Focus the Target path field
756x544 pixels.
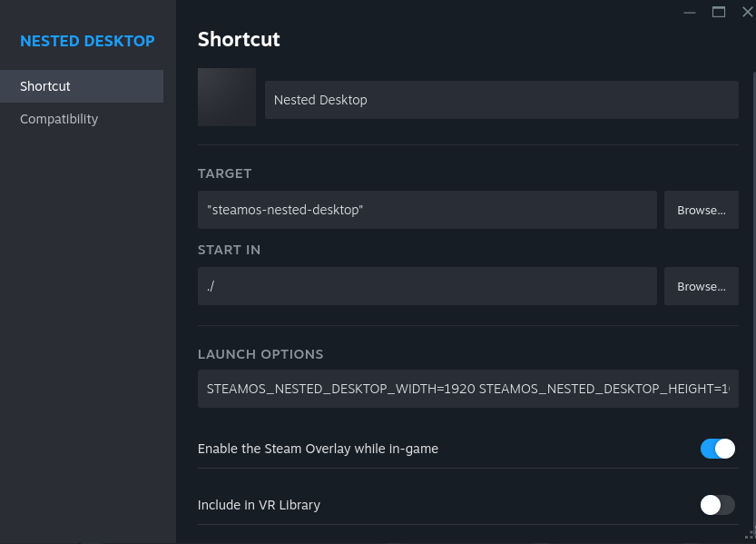[x=427, y=210]
